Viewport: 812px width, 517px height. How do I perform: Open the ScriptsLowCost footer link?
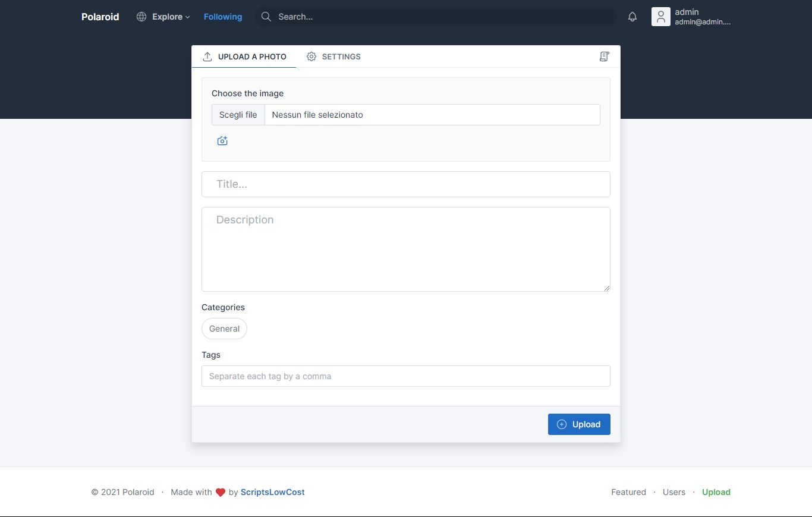tap(272, 492)
